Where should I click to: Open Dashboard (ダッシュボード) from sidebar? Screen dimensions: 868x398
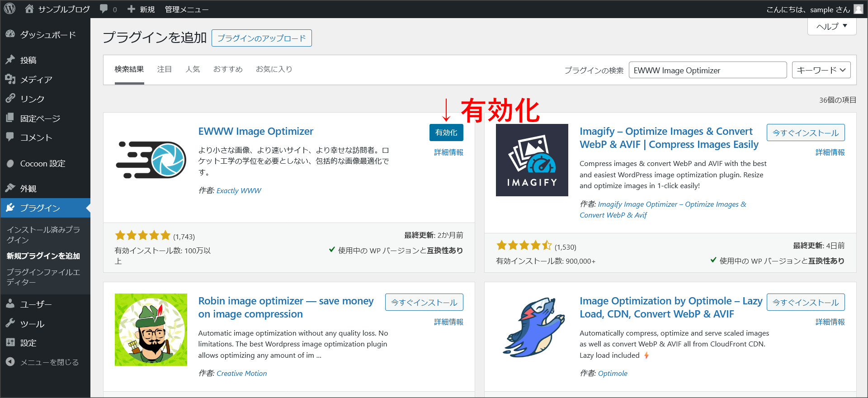coord(47,35)
